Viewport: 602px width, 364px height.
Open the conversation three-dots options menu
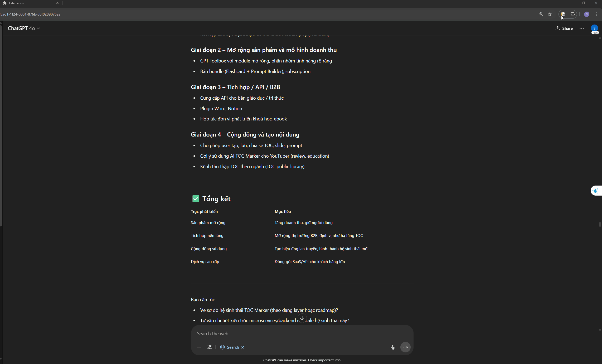[x=581, y=28]
